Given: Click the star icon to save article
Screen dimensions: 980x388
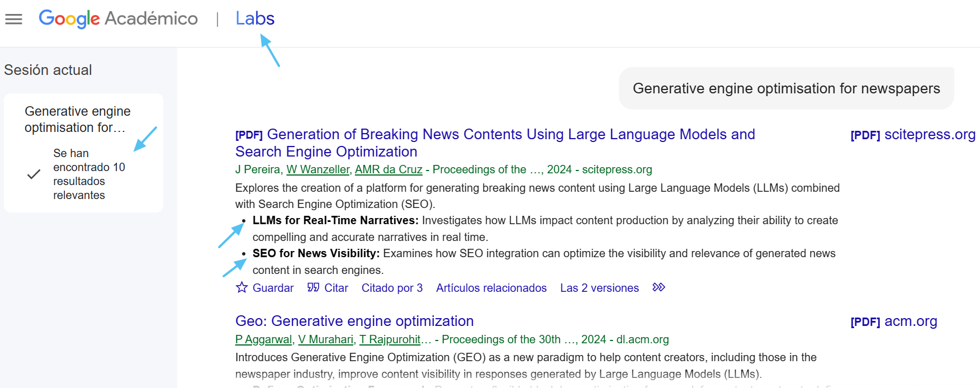Looking at the screenshot, I should pos(242,287).
